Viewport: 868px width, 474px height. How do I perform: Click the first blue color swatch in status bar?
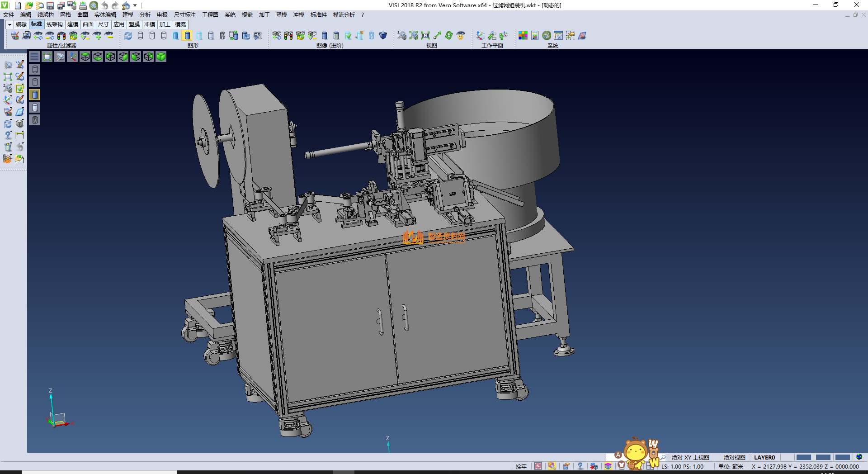click(803, 457)
